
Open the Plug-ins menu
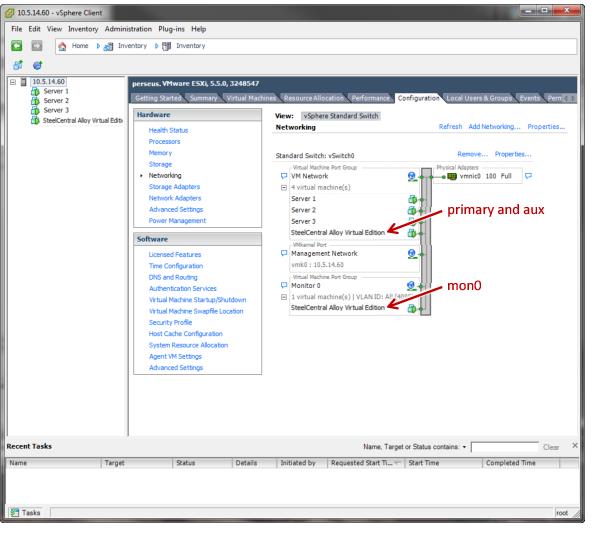(x=171, y=29)
